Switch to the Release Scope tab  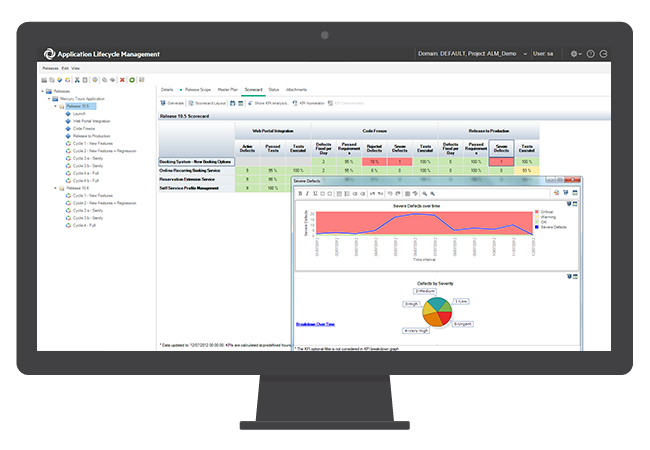point(198,90)
